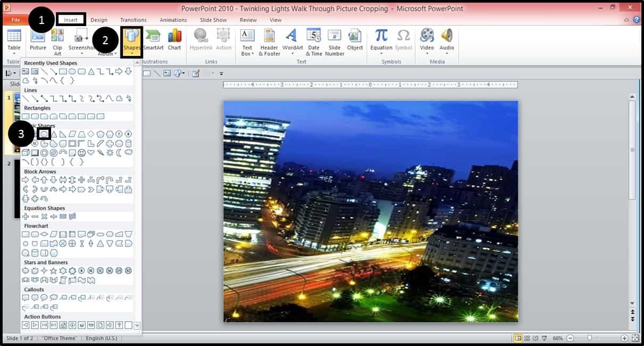Switch to Slide Sorter view
The image size is (644, 346).
pyautogui.click(x=527, y=338)
